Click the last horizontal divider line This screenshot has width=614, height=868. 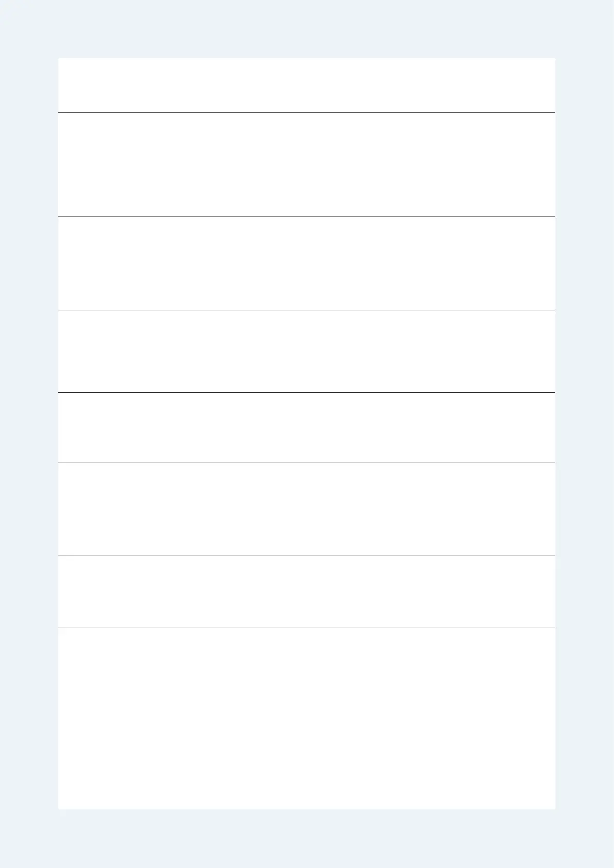click(x=306, y=627)
